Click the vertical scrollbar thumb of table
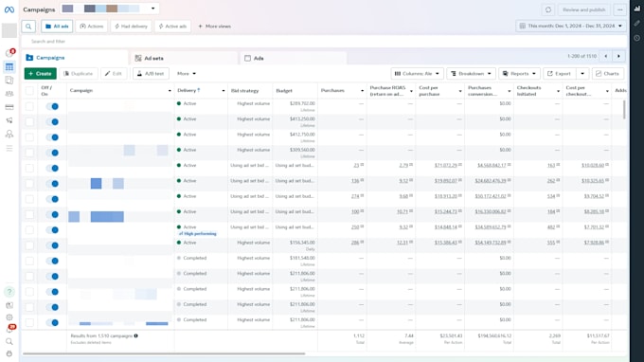 tap(624, 110)
